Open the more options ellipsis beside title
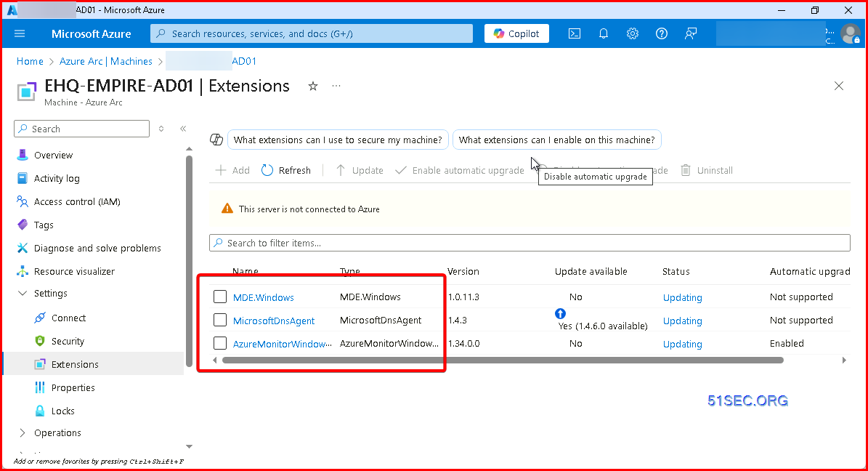868x471 pixels. 336,86
